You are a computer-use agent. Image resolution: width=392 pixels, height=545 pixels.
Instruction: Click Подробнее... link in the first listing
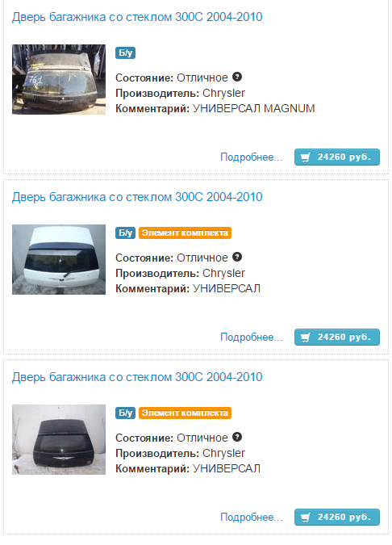click(x=252, y=157)
